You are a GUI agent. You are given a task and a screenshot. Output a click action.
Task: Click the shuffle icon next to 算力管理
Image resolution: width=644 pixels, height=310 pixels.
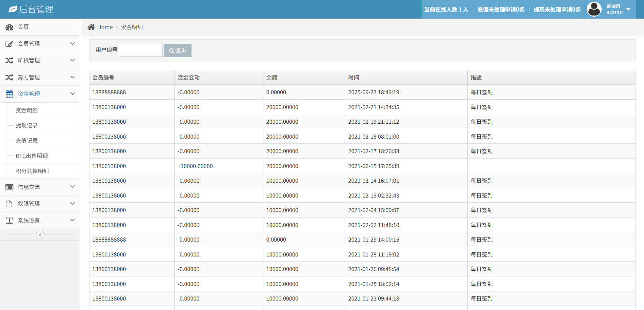(x=9, y=77)
